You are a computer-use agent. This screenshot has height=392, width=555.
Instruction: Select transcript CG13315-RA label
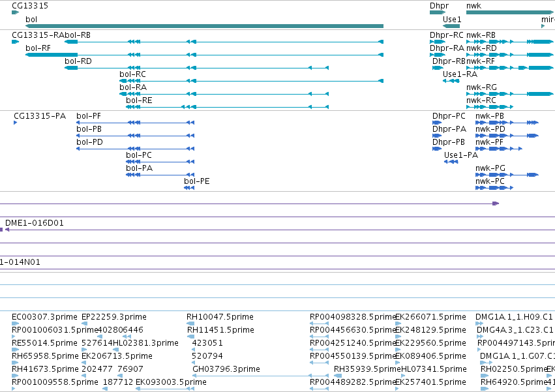pos(38,35)
